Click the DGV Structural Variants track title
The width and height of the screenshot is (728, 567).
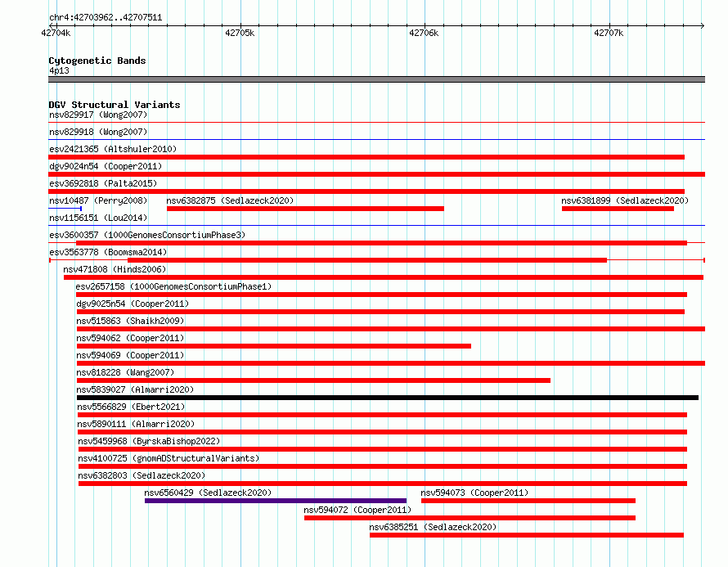coord(115,105)
